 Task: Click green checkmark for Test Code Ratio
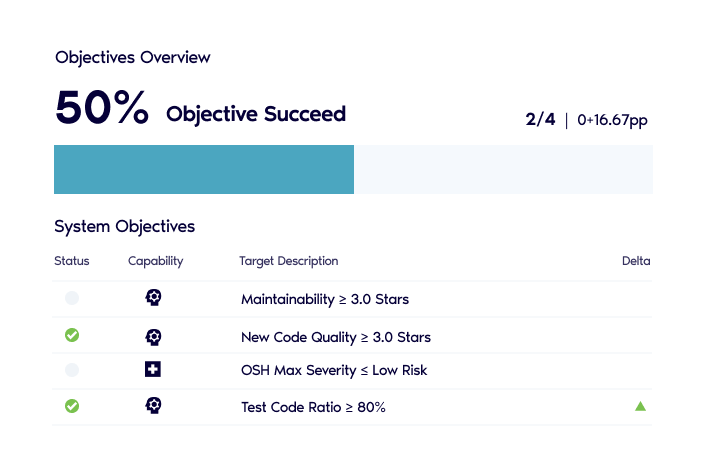(72, 406)
